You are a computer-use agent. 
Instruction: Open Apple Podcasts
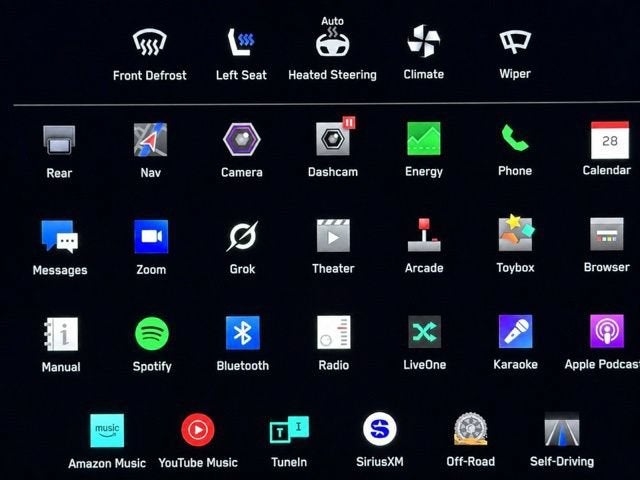pyautogui.click(x=607, y=331)
